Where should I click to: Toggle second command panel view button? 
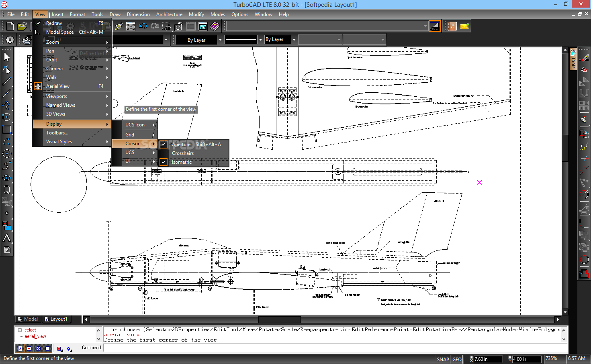29,348
